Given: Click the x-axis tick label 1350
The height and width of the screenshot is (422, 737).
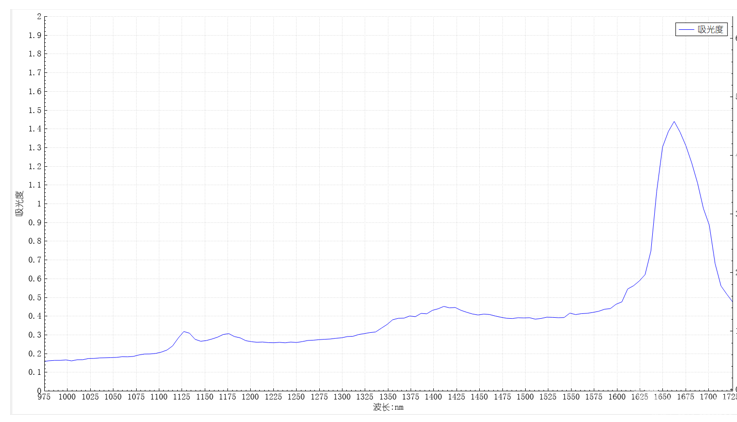Looking at the screenshot, I should click(x=388, y=397).
